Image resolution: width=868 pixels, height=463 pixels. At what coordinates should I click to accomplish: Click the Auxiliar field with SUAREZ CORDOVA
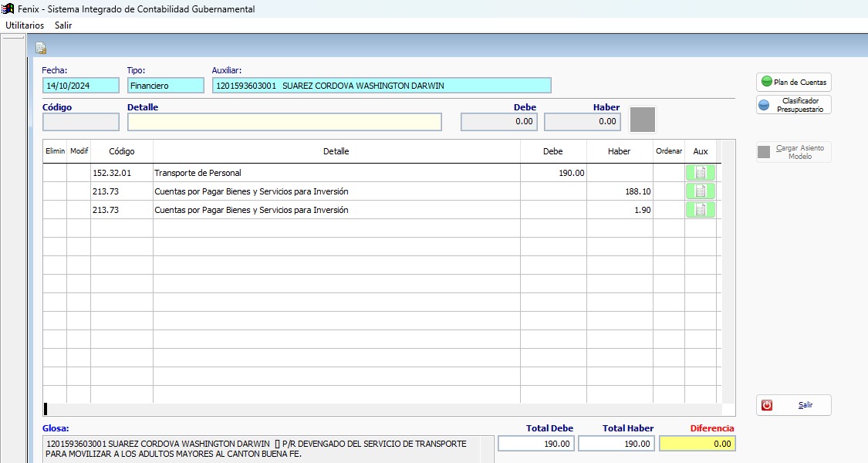(x=381, y=86)
